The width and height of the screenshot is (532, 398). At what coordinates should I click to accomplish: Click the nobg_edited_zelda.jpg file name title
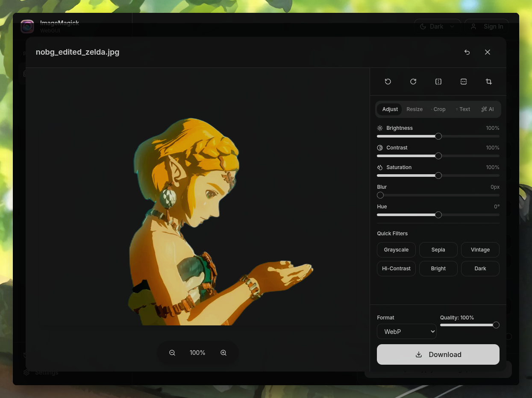pyautogui.click(x=77, y=52)
